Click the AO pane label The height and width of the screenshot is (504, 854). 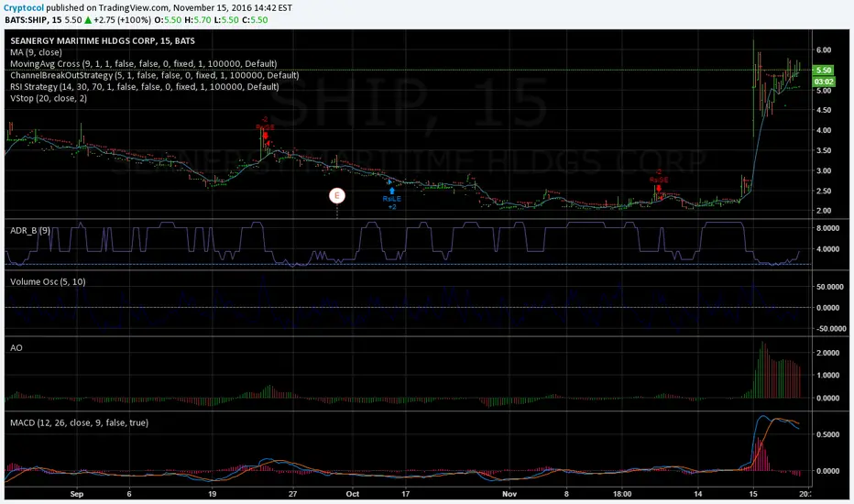coord(16,347)
